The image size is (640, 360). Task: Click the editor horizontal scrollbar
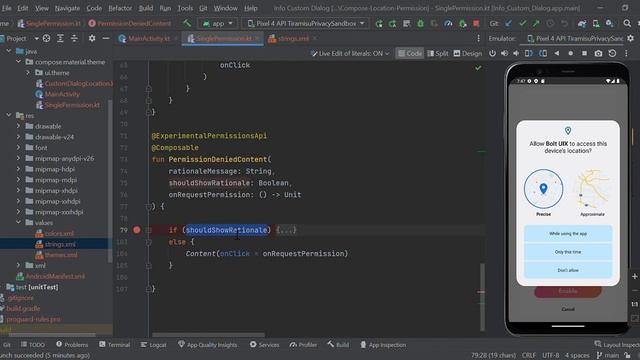208,335
